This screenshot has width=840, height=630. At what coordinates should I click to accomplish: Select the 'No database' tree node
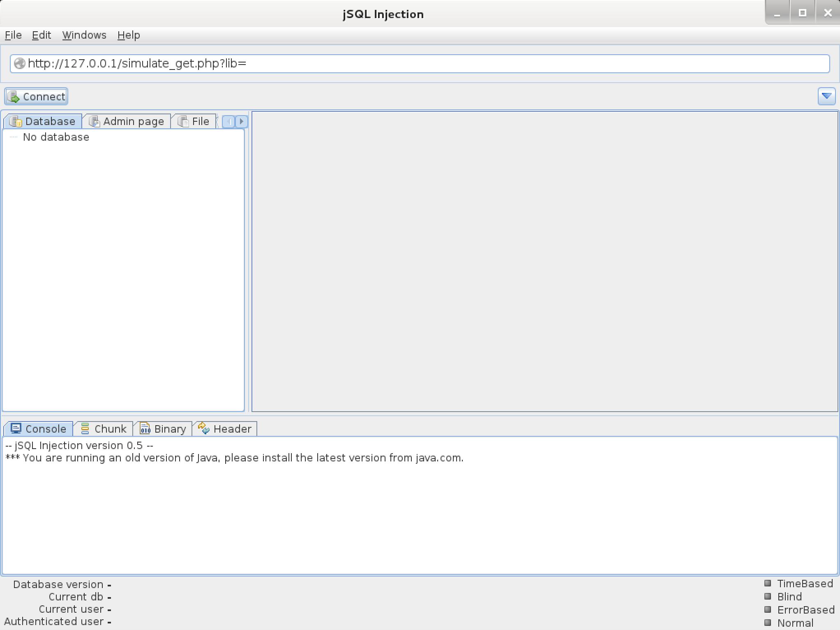56,137
